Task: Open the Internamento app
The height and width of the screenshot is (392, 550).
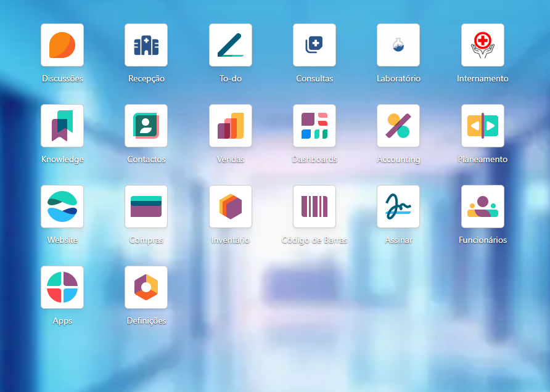Action: (x=483, y=45)
